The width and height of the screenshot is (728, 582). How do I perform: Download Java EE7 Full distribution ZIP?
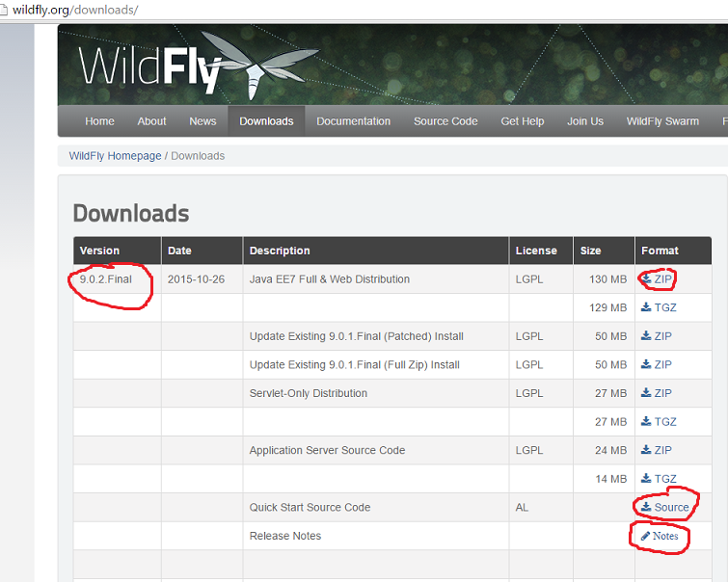click(657, 279)
